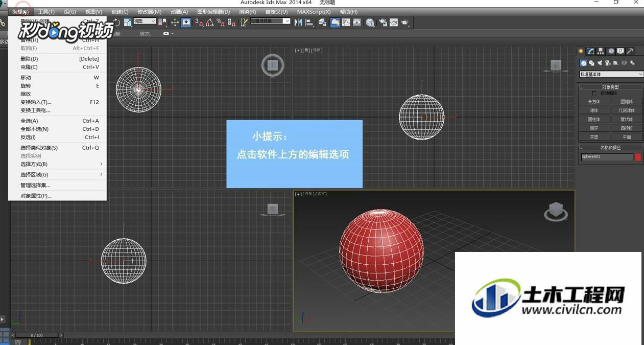Select Space Warps category icon

coord(624,63)
